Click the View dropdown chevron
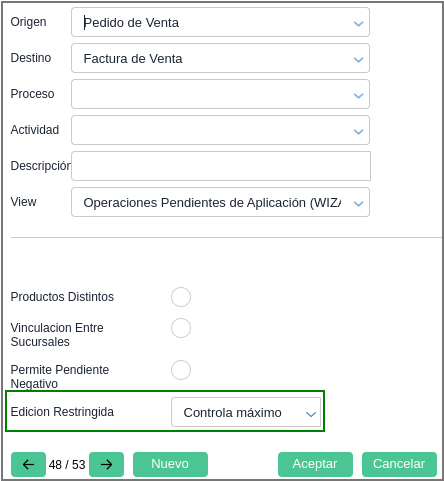This screenshot has height=481, width=444. (358, 204)
